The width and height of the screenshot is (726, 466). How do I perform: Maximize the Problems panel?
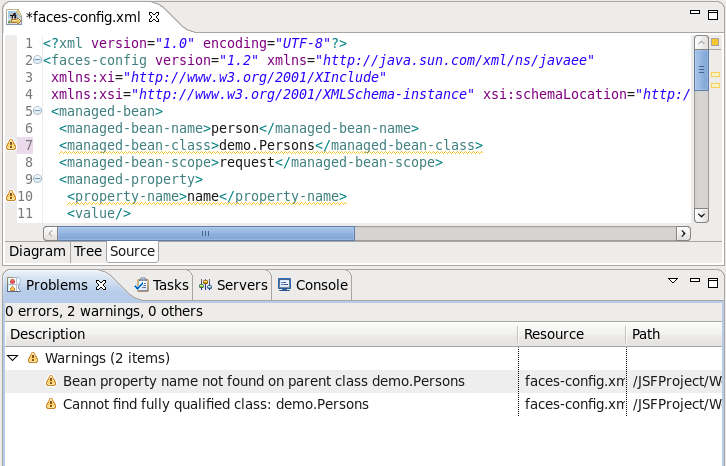point(713,283)
